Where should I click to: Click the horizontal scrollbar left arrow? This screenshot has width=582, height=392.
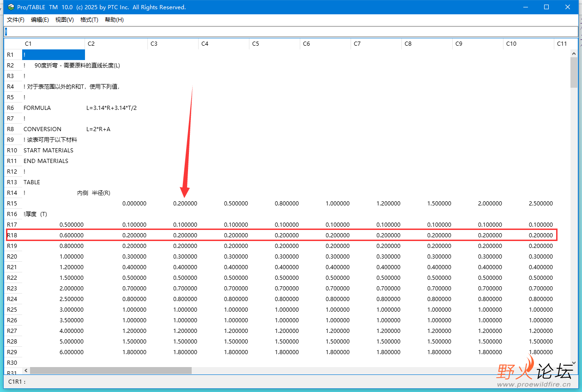[x=26, y=370]
